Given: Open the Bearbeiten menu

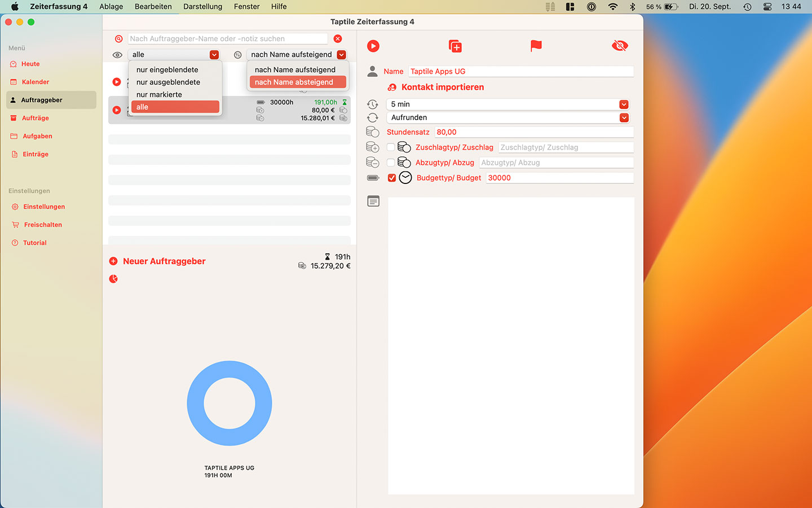Looking at the screenshot, I should 153,7.
